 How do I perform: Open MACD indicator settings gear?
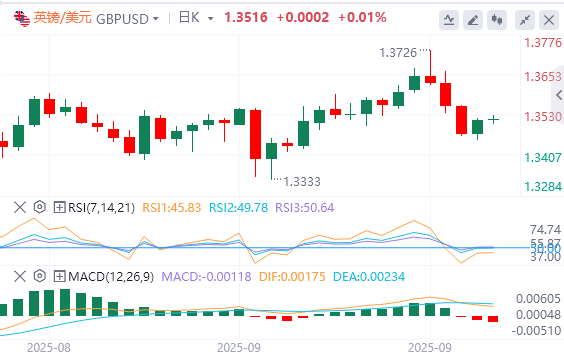(x=40, y=276)
